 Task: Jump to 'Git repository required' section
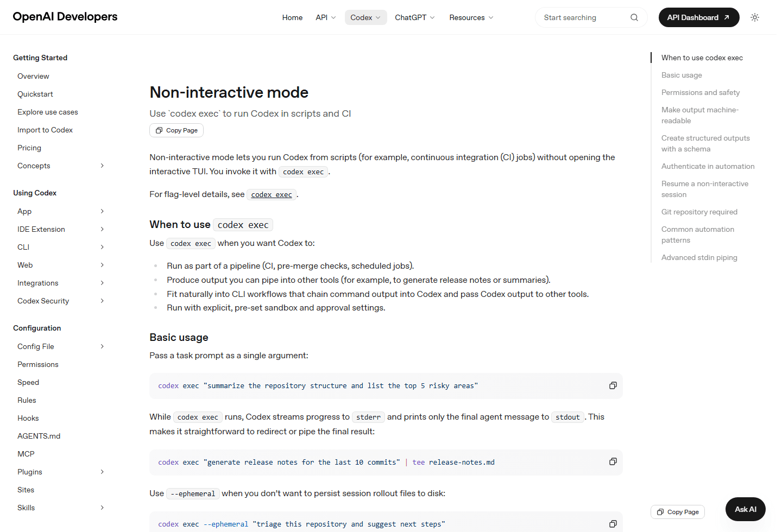pyautogui.click(x=699, y=212)
